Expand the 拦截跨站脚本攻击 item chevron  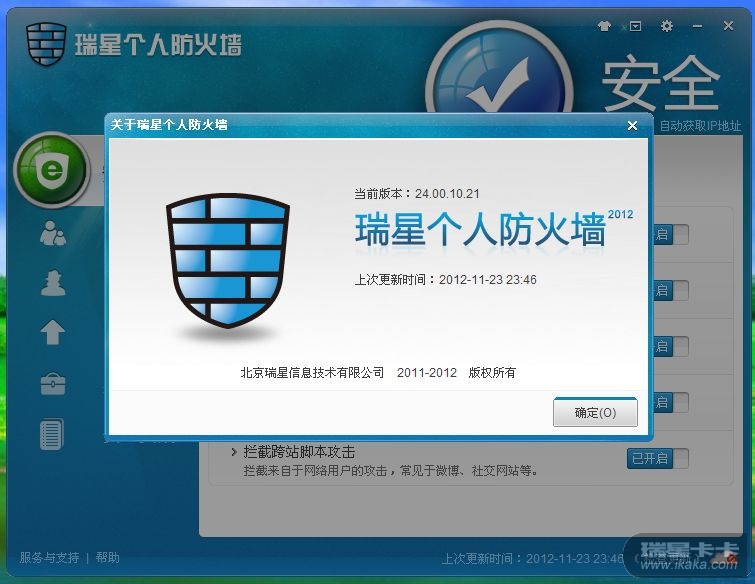point(234,452)
